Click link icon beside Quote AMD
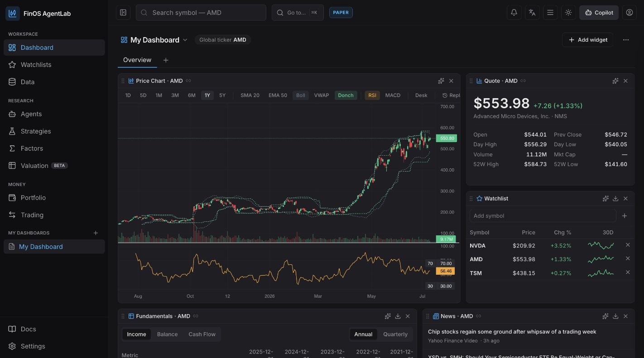 tap(523, 81)
